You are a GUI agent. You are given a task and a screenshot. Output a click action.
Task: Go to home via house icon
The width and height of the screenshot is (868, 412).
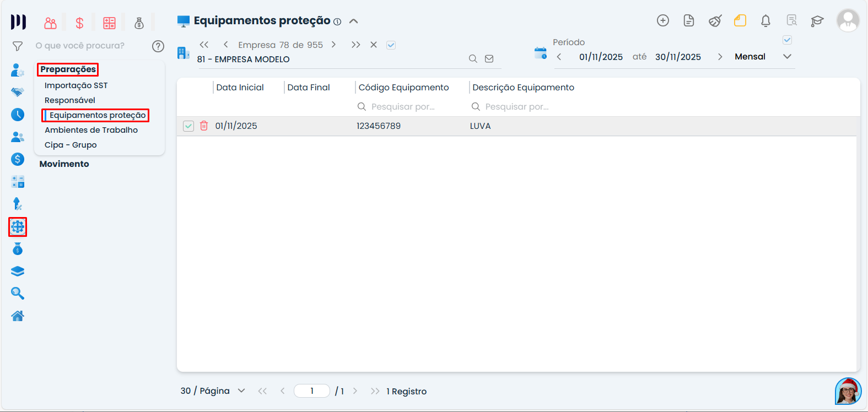(18, 316)
